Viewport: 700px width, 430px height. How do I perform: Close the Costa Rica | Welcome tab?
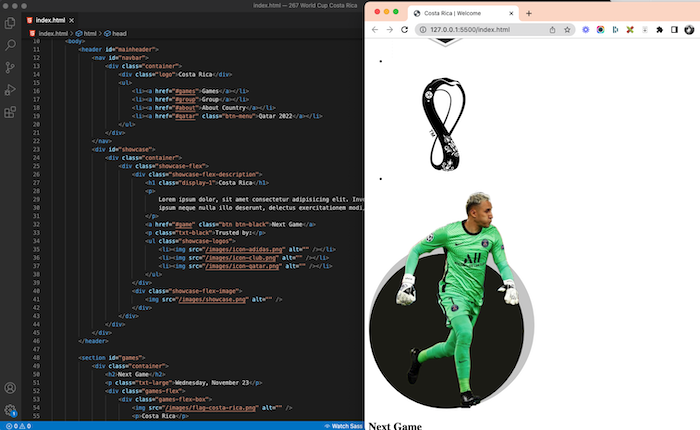pyautogui.click(x=511, y=13)
